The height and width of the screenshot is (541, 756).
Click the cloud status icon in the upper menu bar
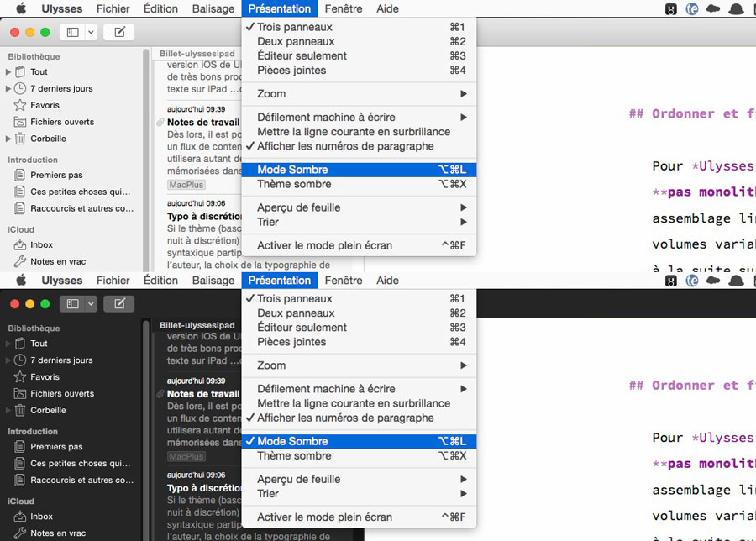pos(712,8)
